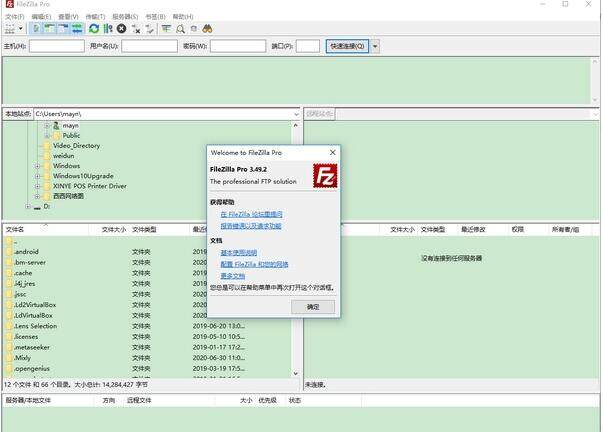Toggle synchronized browsing toolbar icon
The height and width of the screenshot is (432, 603).
click(194, 29)
